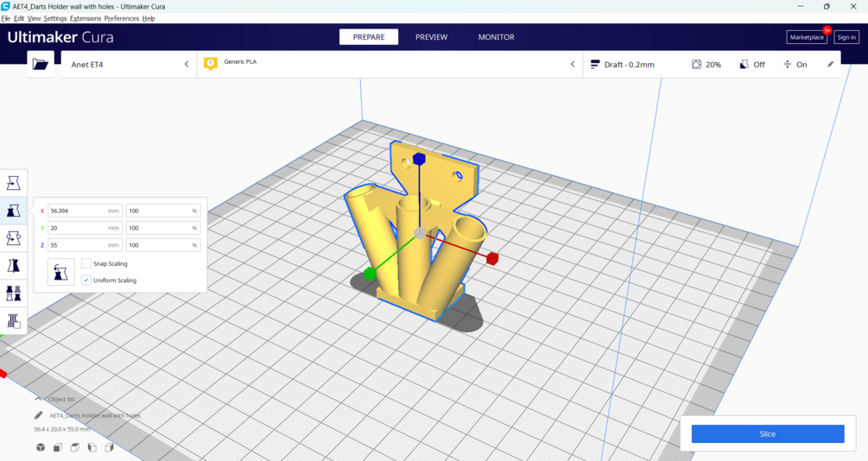Image resolution: width=868 pixels, height=461 pixels.
Task: Click the Reset scale button icon
Action: (61, 272)
